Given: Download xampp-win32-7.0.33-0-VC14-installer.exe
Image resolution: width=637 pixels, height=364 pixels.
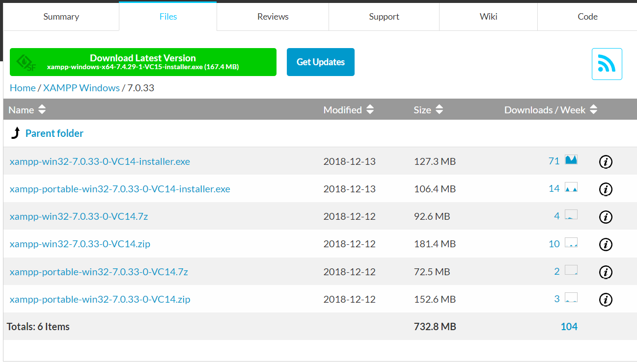Looking at the screenshot, I should (100, 161).
